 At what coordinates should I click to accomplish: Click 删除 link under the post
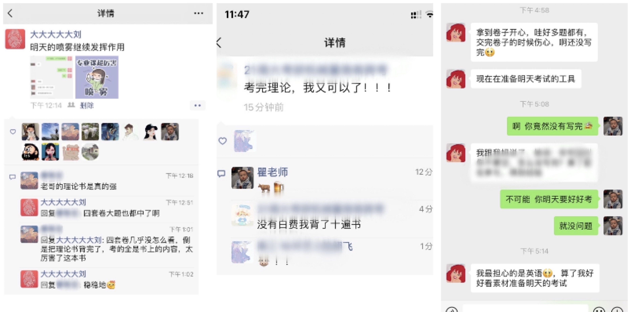pyautogui.click(x=86, y=105)
